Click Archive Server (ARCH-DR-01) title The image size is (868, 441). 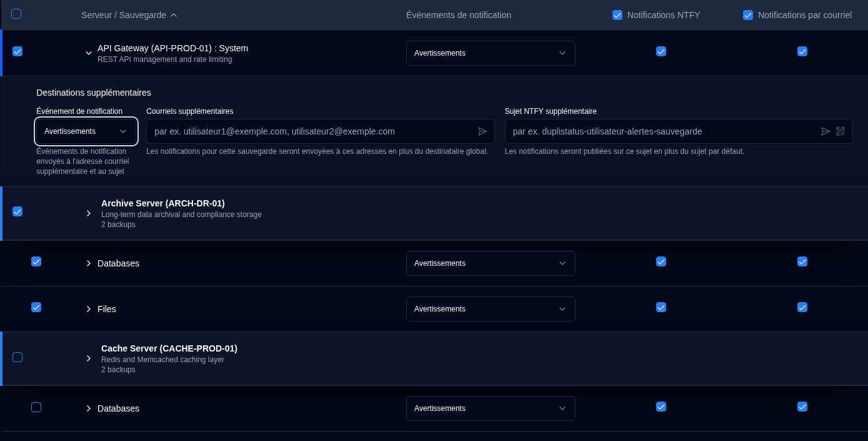(163, 203)
